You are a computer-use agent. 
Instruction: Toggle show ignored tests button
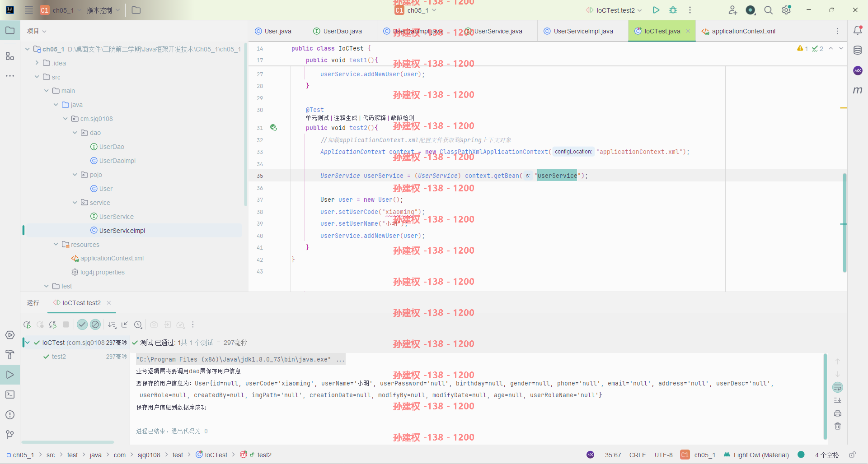click(x=95, y=325)
